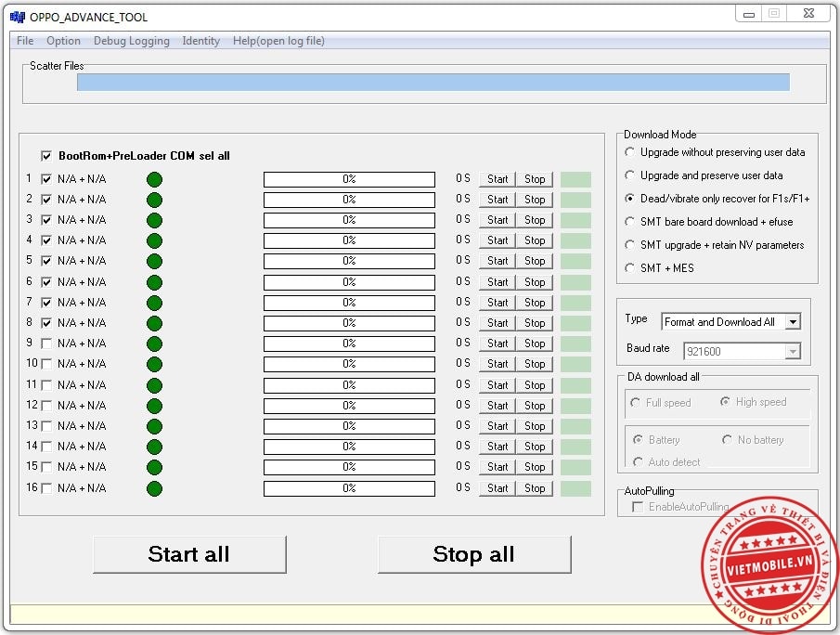Click the light green status box in row 2

[575, 200]
